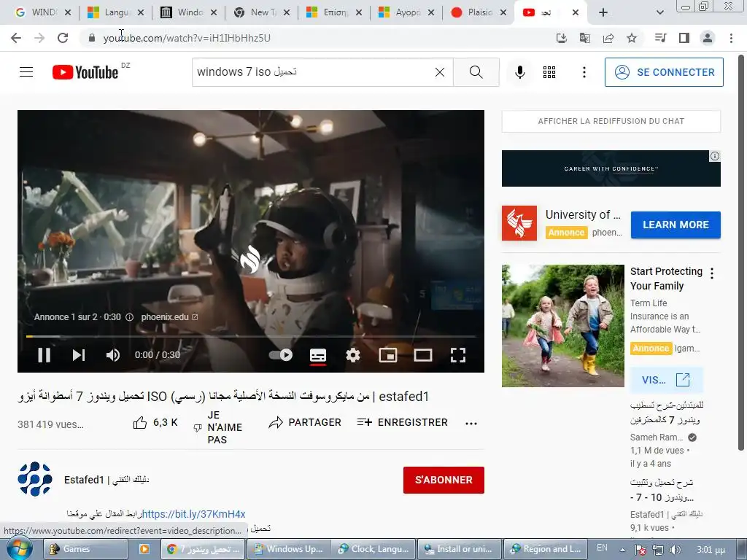This screenshot has width=747, height=560.
Task: Click the video progress bar
Action: pyautogui.click(x=251, y=336)
